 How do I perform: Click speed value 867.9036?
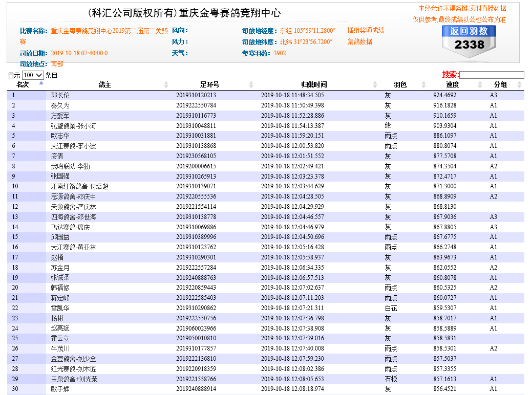pyautogui.click(x=445, y=216)
